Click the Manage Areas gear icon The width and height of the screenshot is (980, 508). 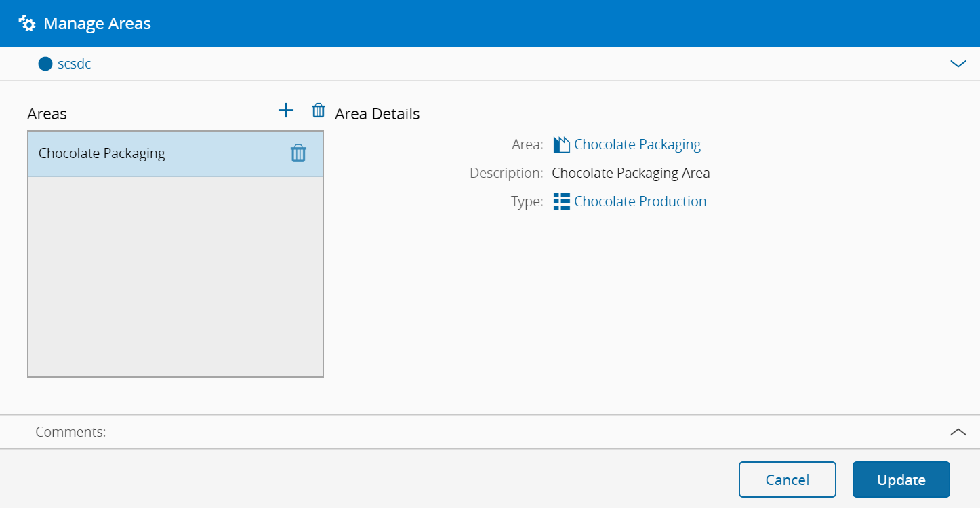27,24
